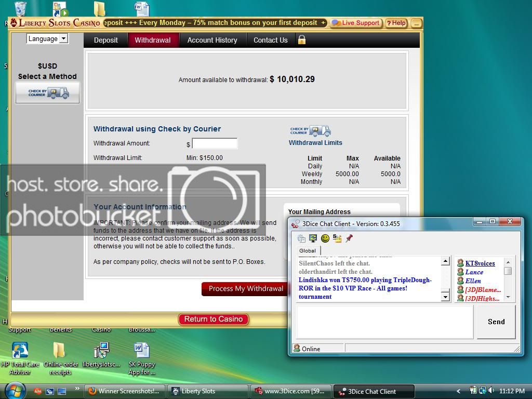Image resolution: width=532 pixels, height=399 pixels.
Task: Open Online order receipts folder icon
Action: coord(60,358)
